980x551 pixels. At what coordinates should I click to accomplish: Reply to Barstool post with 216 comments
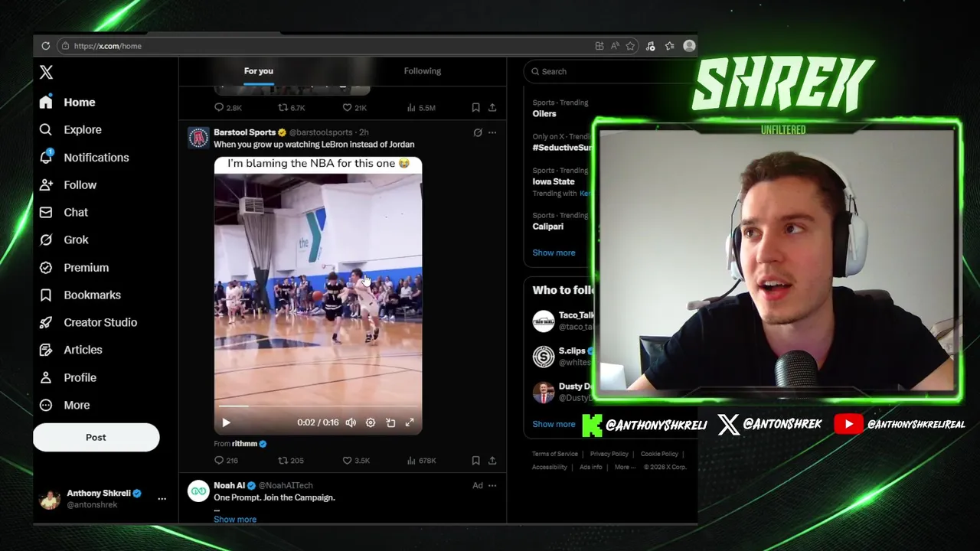pyautogui.click(x=227, y=461)
